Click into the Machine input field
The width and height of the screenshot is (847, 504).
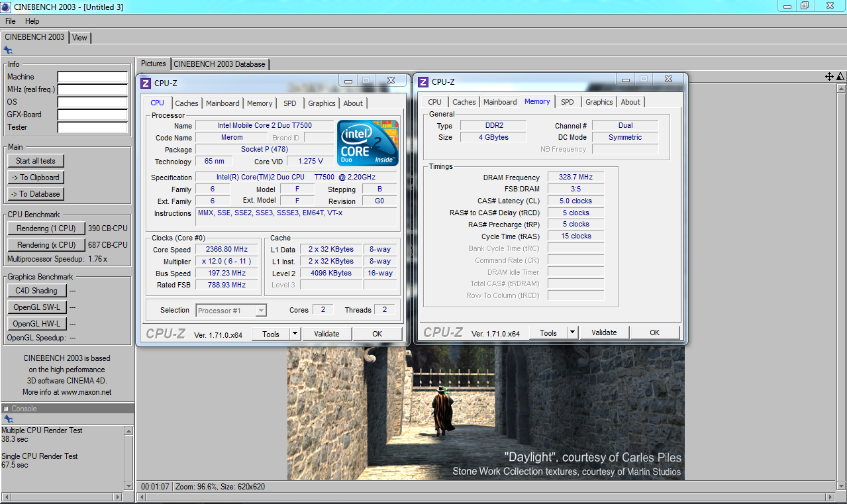click(92, 77)
